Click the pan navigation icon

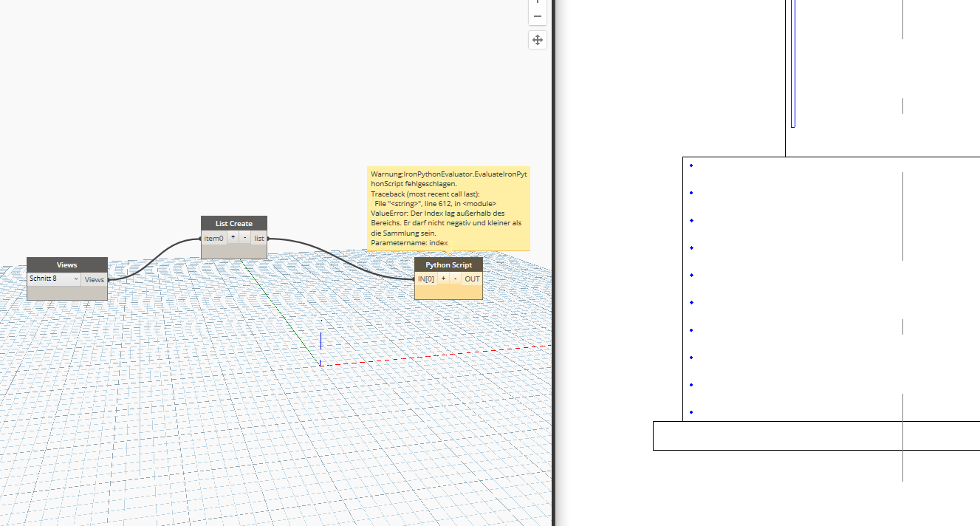(x=537, y=40)
